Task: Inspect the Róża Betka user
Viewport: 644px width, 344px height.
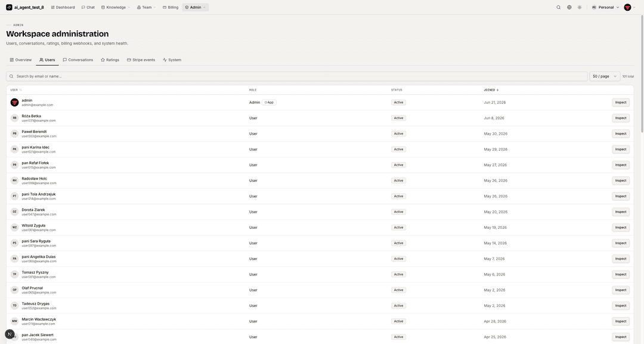Action: (621, 118)
